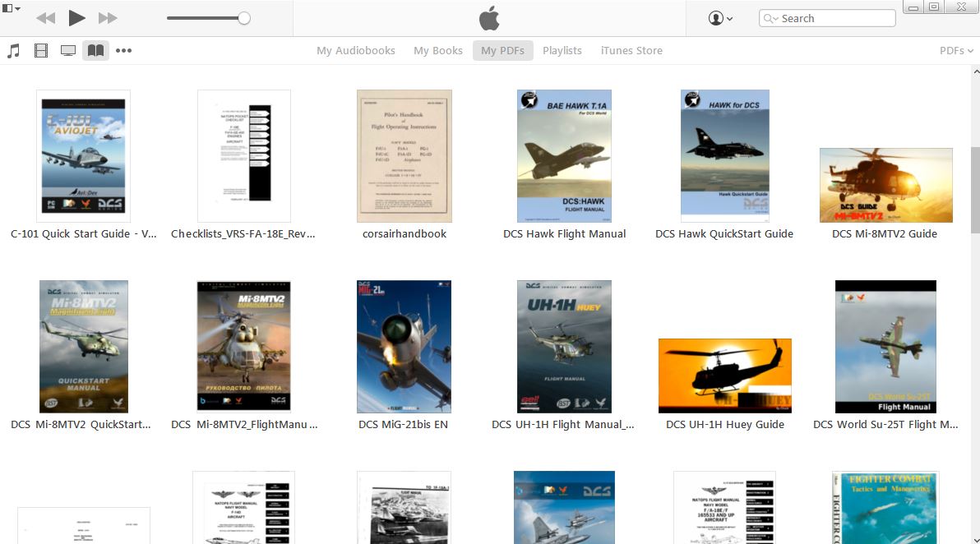Screen dimensions: 980x544
Task: Open the DCS Mi-8MTV2 FlightManual cover
Action: click(243, 347)
